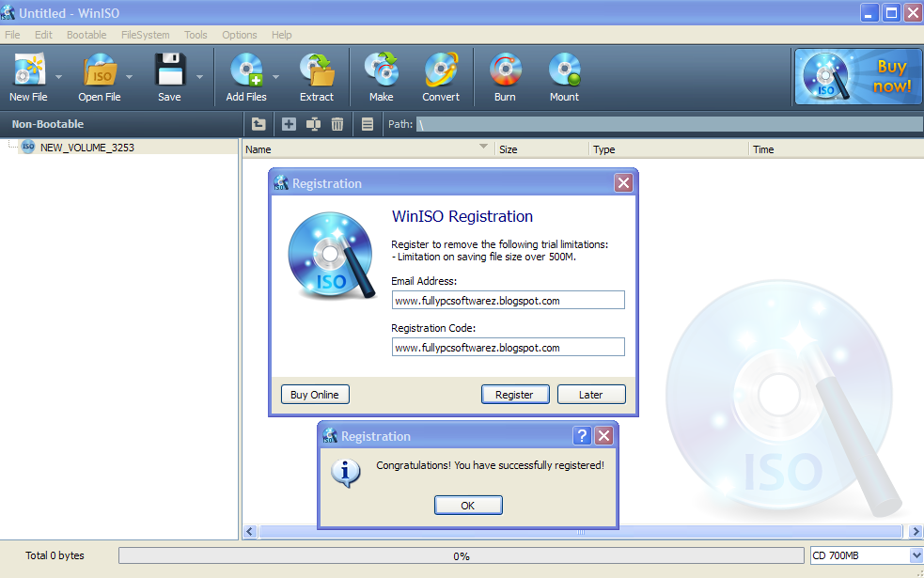Click the Email Address input field
Viewport: 924px width, 578px height.
click(508, 300)
